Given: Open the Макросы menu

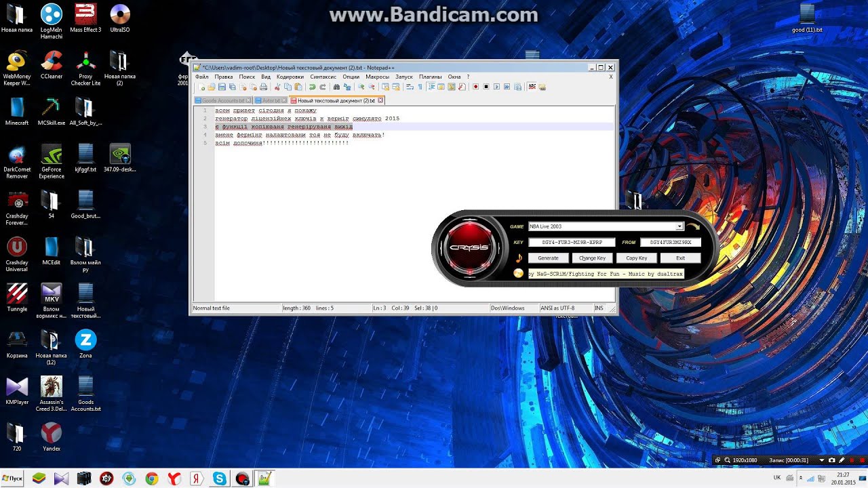Looking at the screenshot, I should pyautogui.click(x=377, y=77).
